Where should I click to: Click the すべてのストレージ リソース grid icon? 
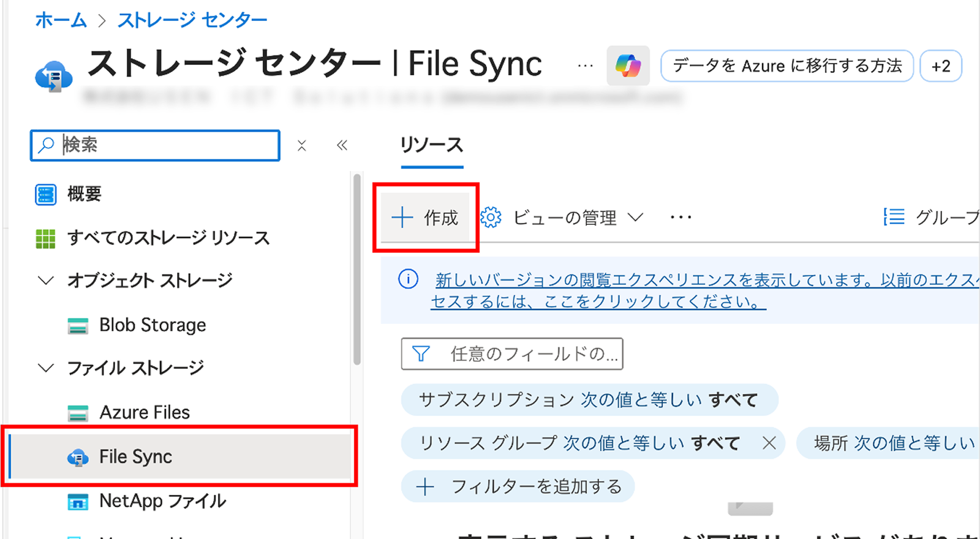46,238
